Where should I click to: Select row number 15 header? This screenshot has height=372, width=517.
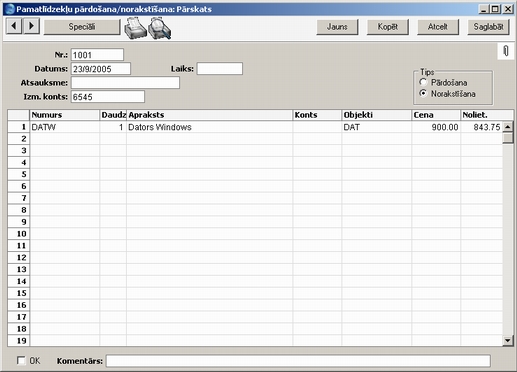[19, 293]
